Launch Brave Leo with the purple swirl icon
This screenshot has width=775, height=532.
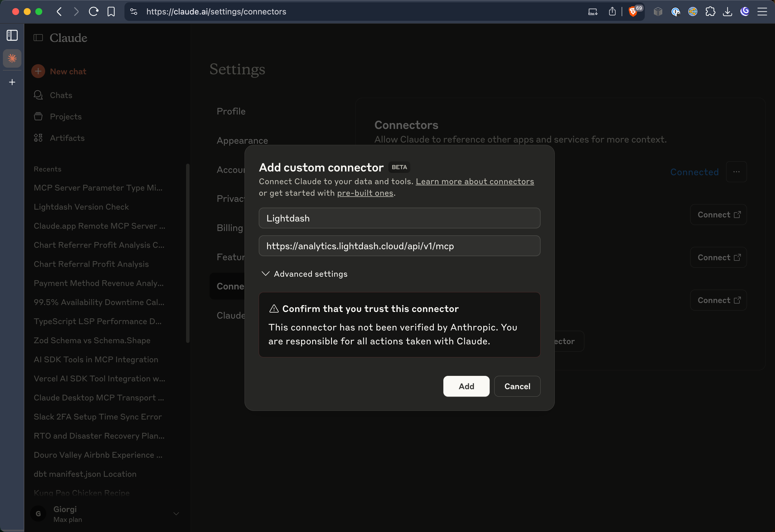745,11
